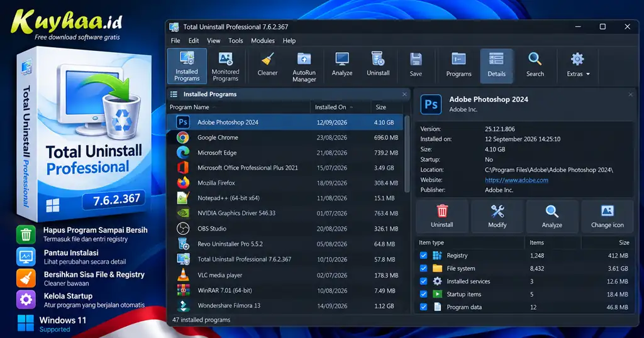644x338 pixels.
Task: Click the 47 installed programs status text
Action: point(201,320)
